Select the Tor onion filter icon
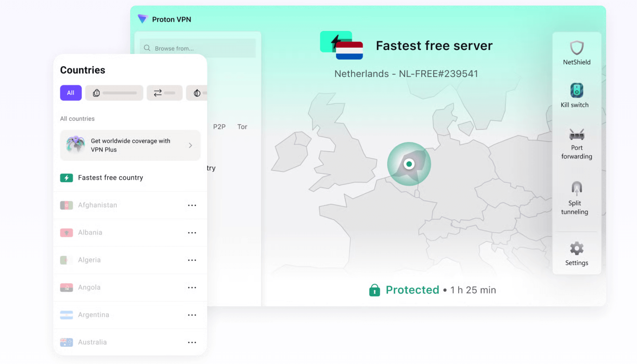This screenshot has width=637, height=364. (x=197, y=93)
